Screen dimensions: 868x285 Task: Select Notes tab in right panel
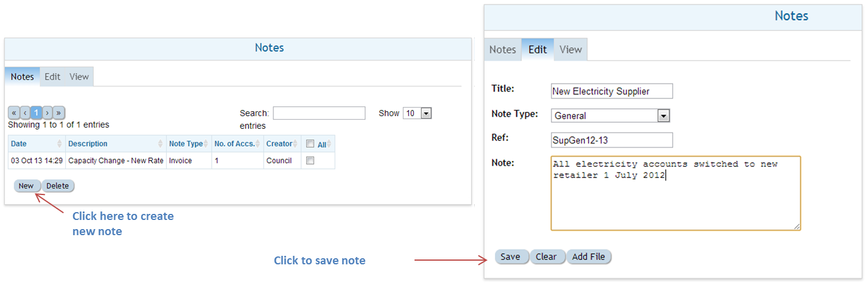point(503,50)
